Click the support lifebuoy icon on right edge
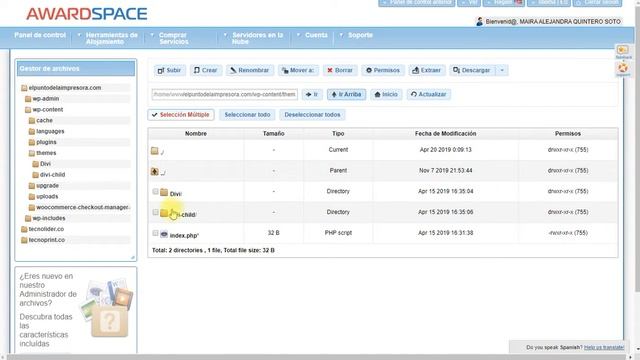Screen dimensions: 640x360 tap(623, 69)
